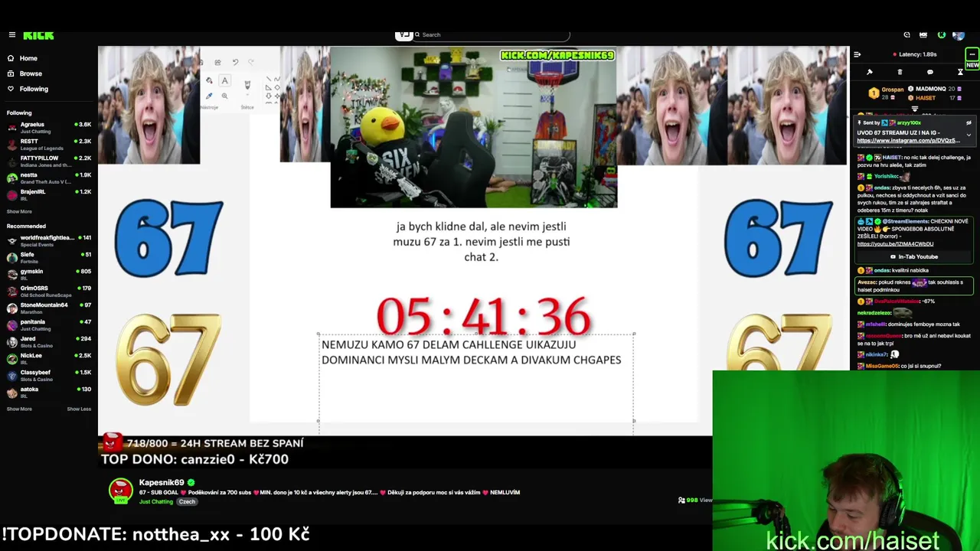Open the StoneMountain64 channel
This screenshot has height=551, width=980.
coord(49,308)
